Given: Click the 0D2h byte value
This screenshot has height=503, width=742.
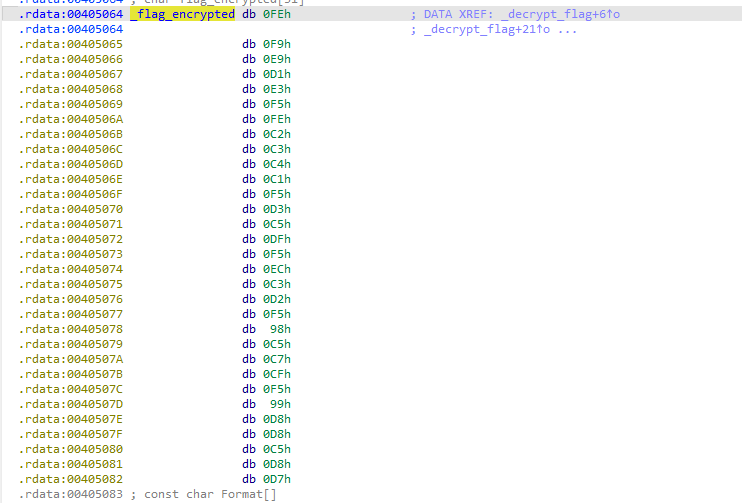Looking at the screenshot, I should click(277, 299).
